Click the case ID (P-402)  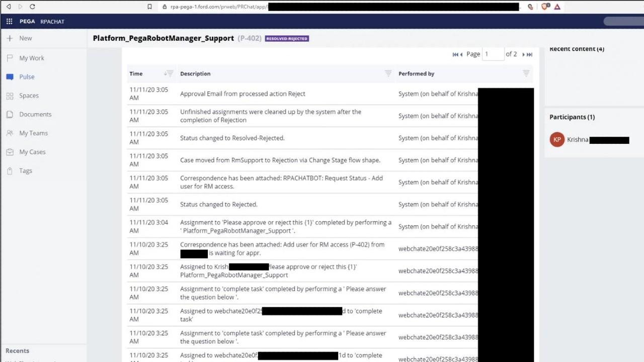pyautogui.click(x=250, y=38)
